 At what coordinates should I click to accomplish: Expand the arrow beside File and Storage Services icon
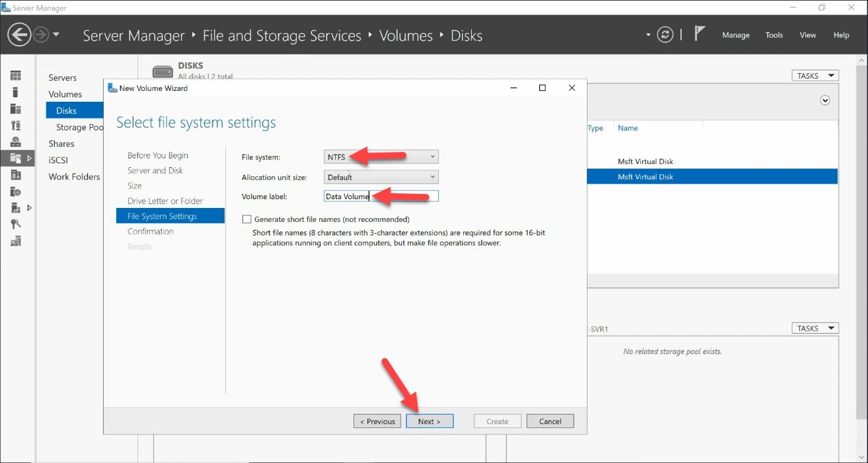[29, 158]
